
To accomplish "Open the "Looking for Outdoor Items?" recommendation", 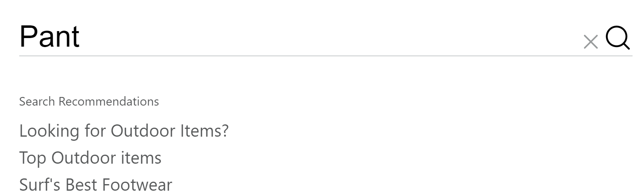I will click(x=124, y=131).
